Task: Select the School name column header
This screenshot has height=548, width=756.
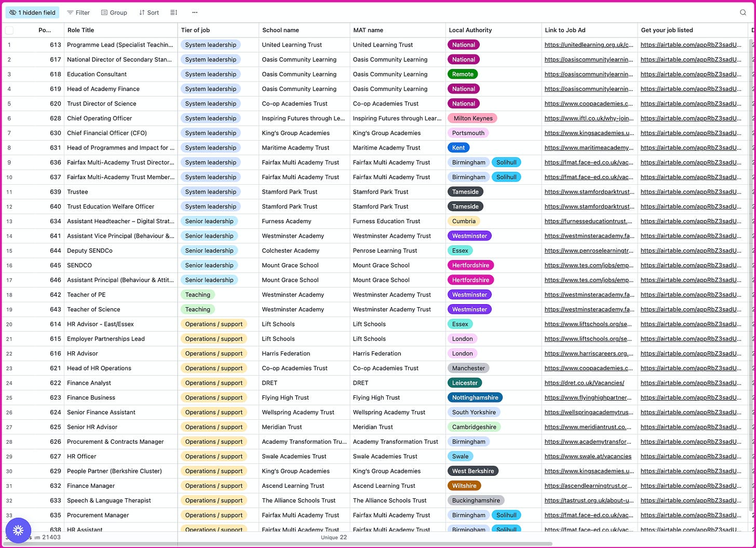Action: click(304, 30)
